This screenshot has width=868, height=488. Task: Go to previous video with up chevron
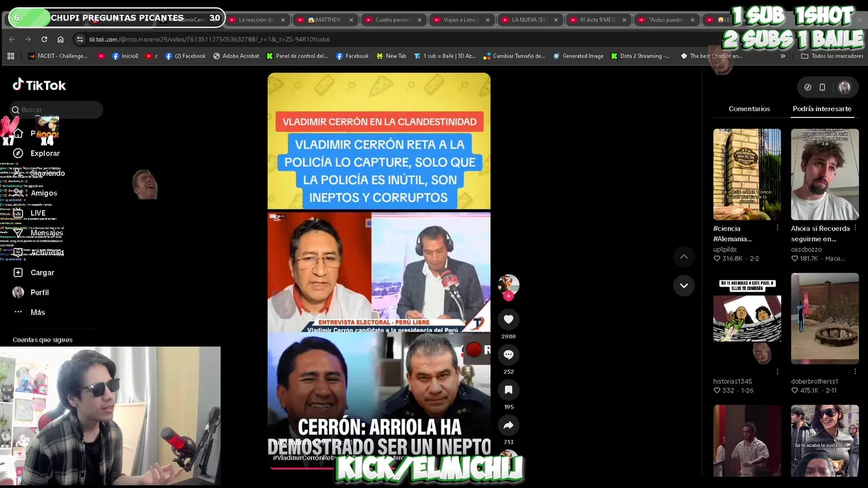click(684, 256)
